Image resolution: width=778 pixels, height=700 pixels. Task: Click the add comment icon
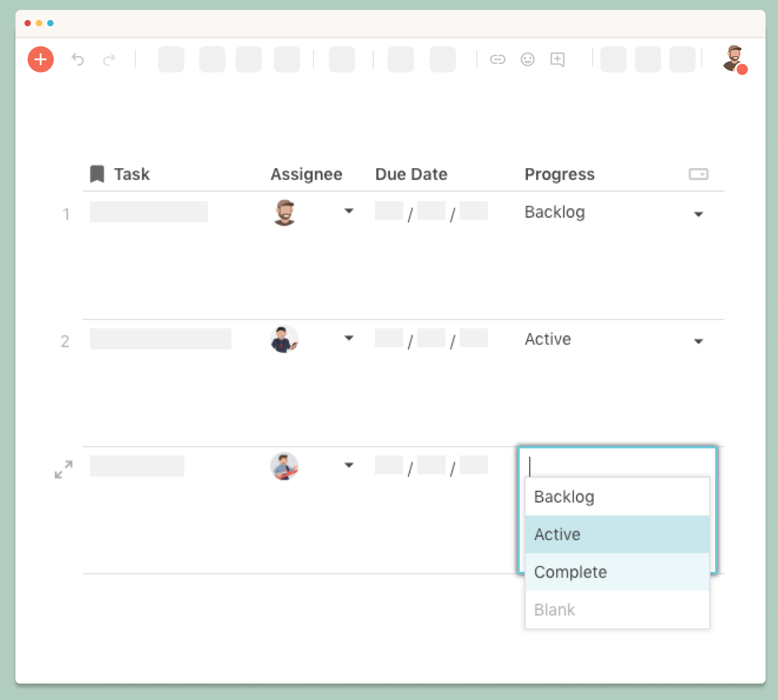pyautogui.click(x=557, y=59)
